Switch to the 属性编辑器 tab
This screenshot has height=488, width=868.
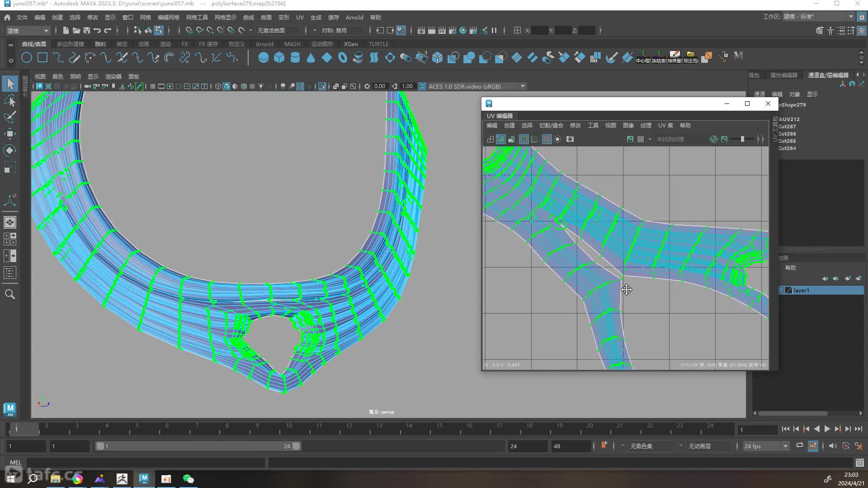[784, 75]
